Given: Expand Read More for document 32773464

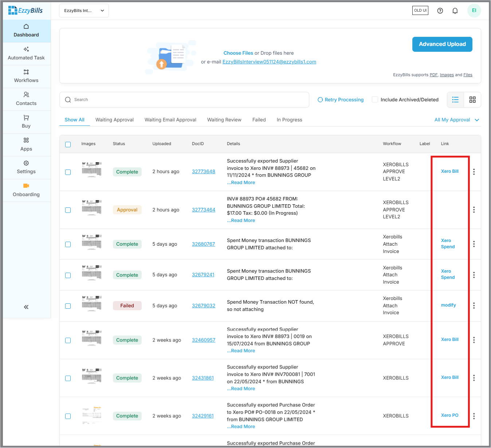Looking at the screenshot, I should (241, 221).
